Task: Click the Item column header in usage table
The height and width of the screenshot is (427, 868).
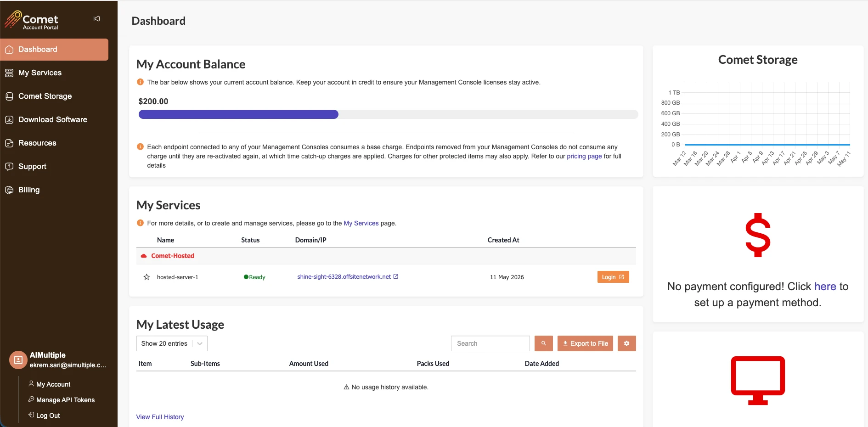Action: [x=145, y=364]
